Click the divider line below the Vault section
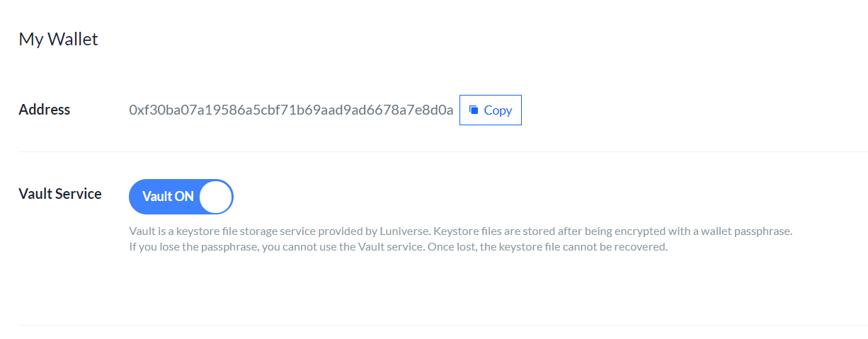 click(x=442, y=325)
